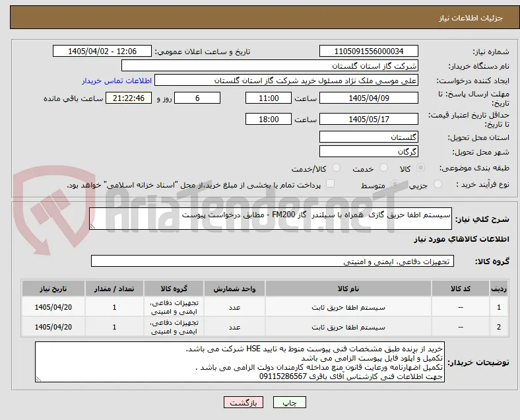
Task: Click row 1 need date 1405/04/20
Action: pos(53,307)
